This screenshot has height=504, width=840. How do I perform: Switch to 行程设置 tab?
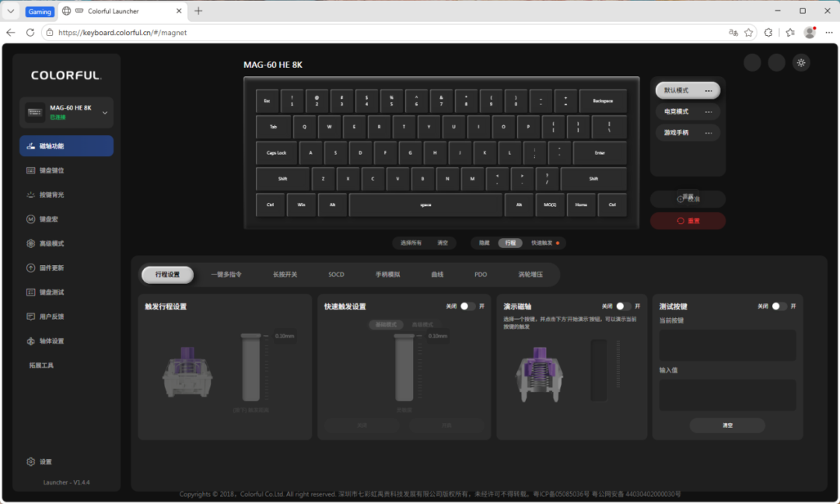[x=168, y=275]
